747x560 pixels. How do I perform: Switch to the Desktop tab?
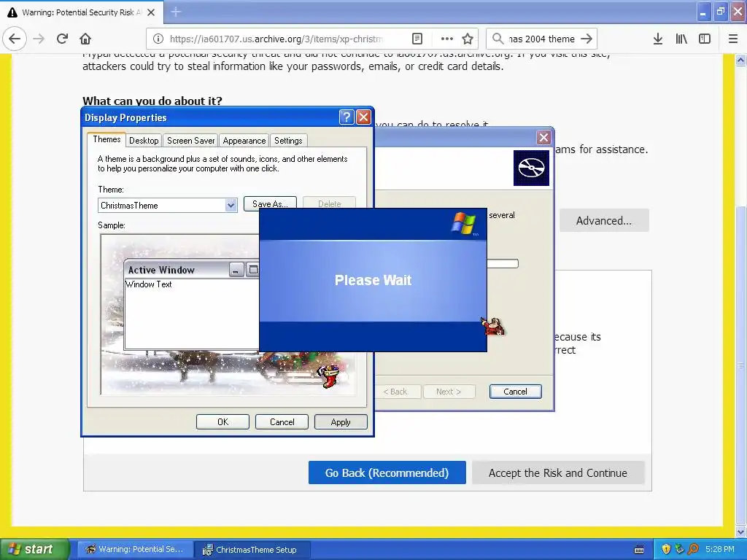pos(144,141)
